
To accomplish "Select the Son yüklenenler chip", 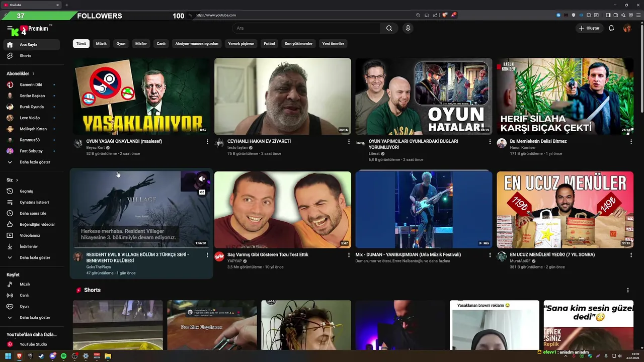I will 298,44.
